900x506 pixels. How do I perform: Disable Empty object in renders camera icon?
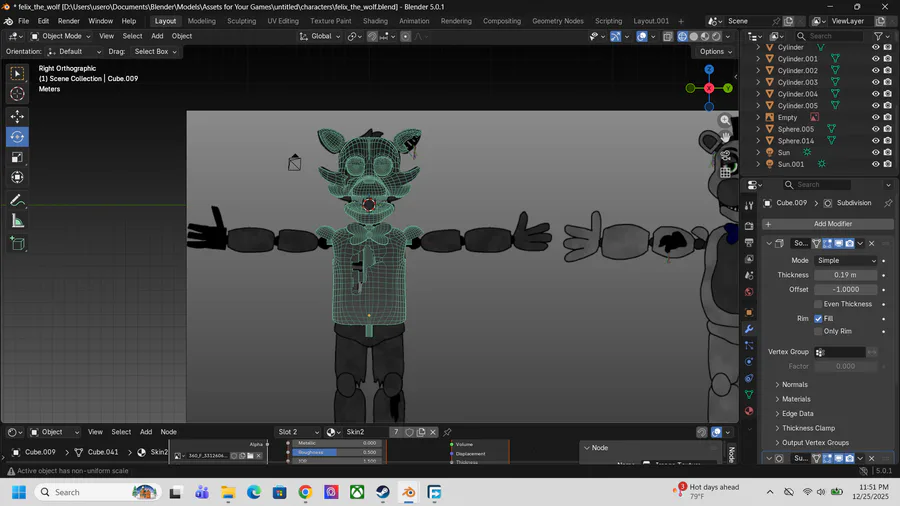tap(887, 117)
